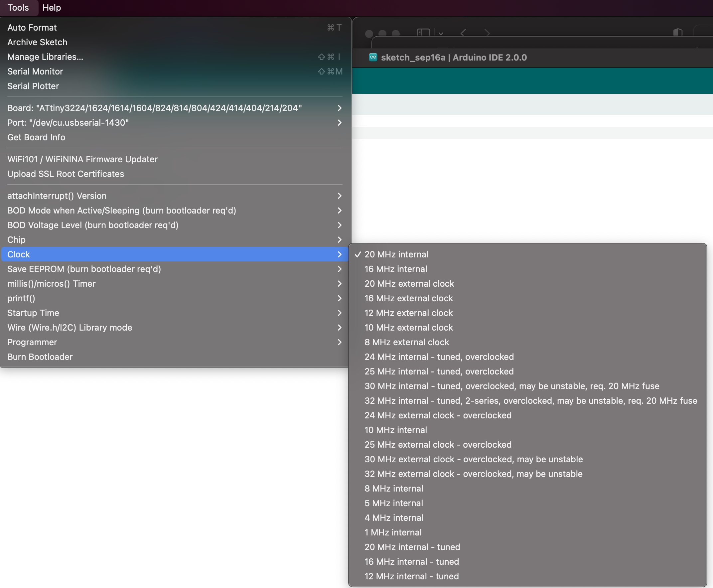Image resolution: width=713 pixels, height=588 pixels.
Task: Choose 16 MHz external clock
Action: [527, 298]
